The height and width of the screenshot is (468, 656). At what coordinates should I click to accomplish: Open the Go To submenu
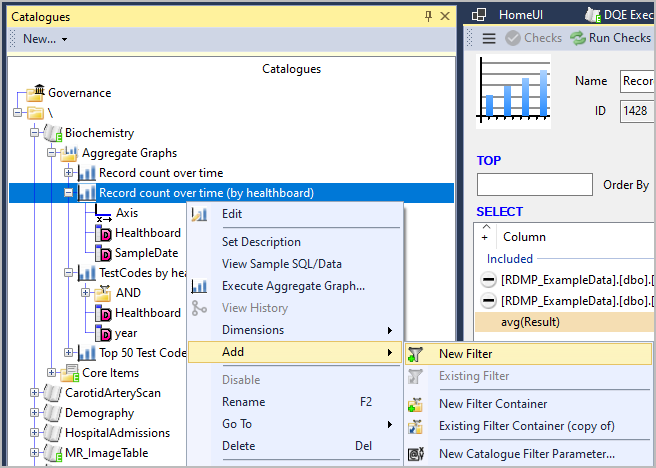pos(295,424)
